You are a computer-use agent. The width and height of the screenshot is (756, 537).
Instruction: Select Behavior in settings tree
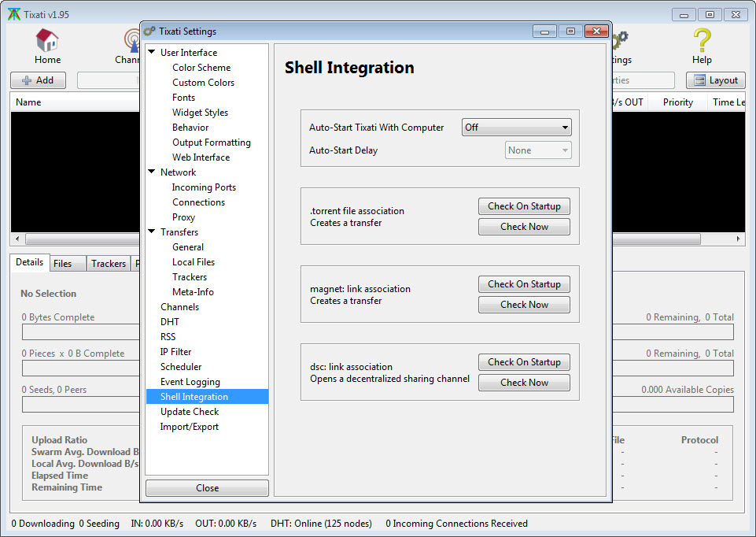190,128
